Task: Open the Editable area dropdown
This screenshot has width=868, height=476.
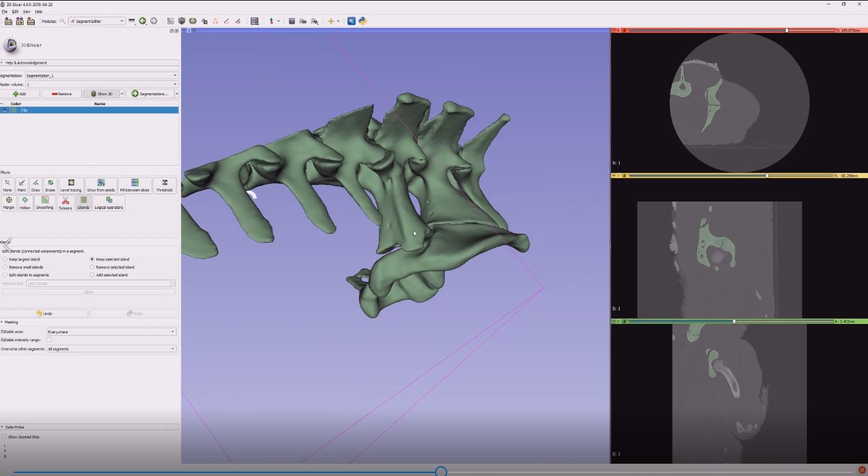Action: 111,331
